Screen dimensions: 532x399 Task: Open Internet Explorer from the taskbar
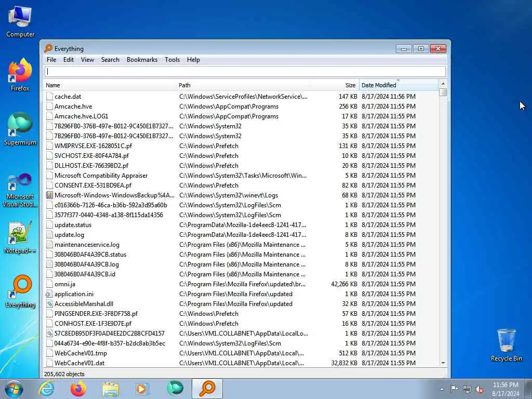(46, 389)
